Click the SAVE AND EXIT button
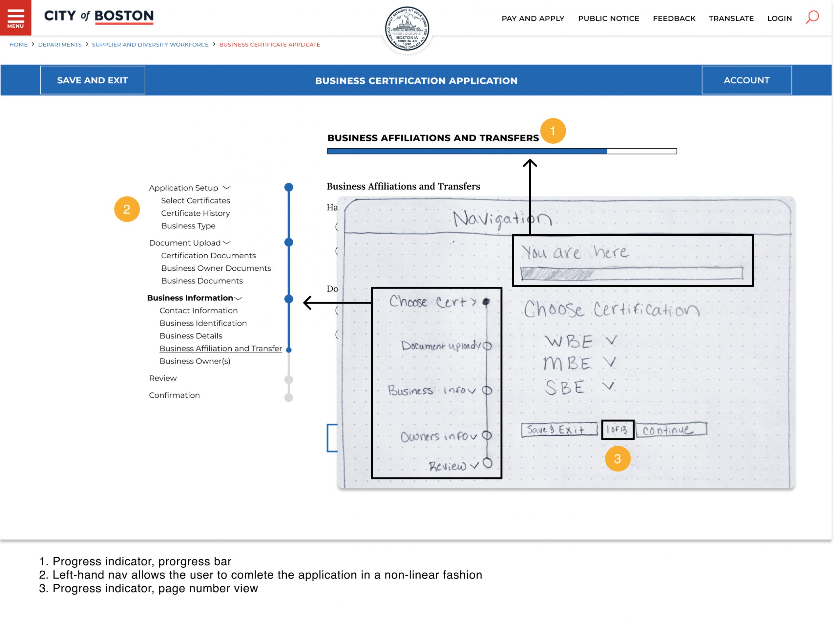The height and width of the screenshot is (630, 840). [92, 80]
